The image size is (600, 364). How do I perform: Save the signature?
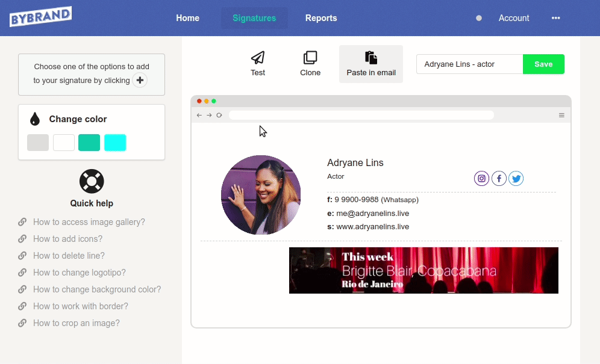point(543,64)
